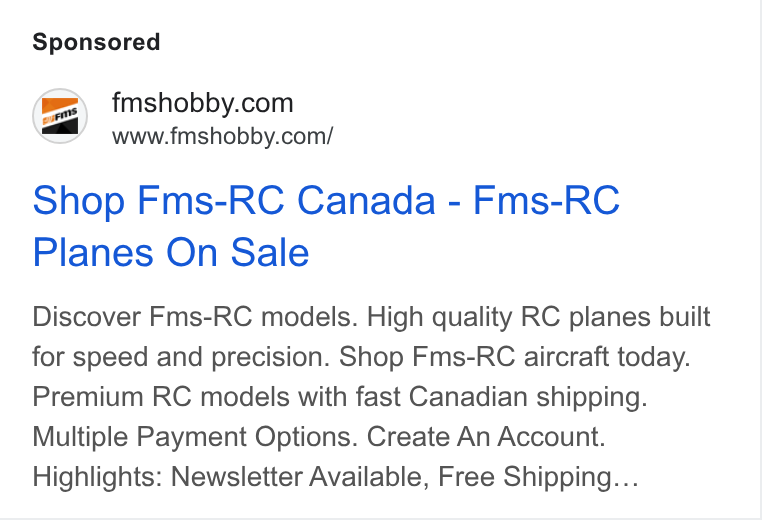The width and height of the screenshot is (762, 520).
Task: Click the 'Create An Account' text
Action: [x=486, y=436]
